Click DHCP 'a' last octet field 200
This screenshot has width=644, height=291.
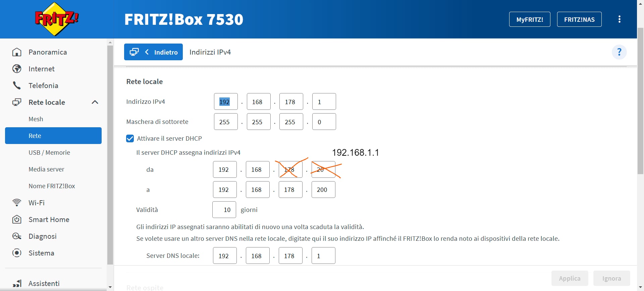tap(323, 190)
